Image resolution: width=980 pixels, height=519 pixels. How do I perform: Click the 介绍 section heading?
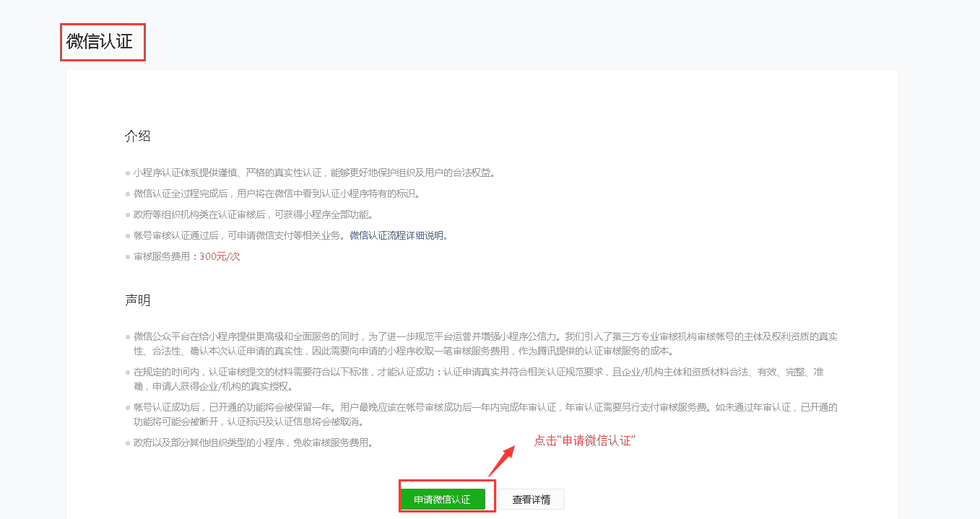[137, 136]
